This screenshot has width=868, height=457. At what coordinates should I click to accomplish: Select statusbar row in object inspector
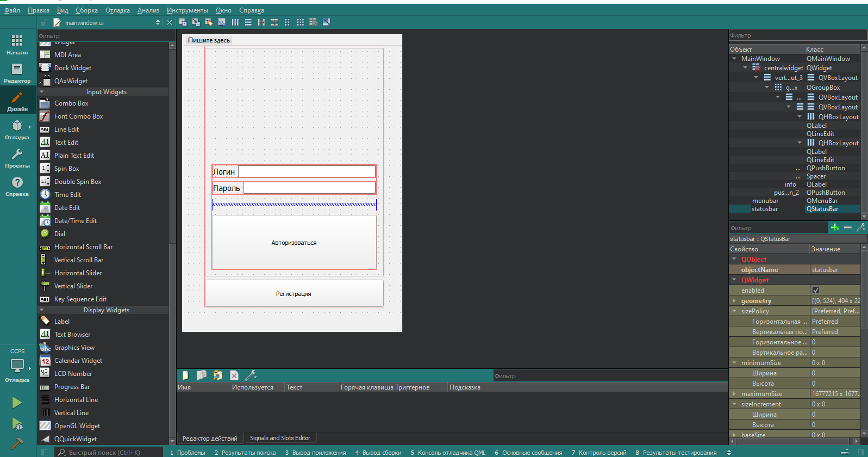(x=795, y=209)
